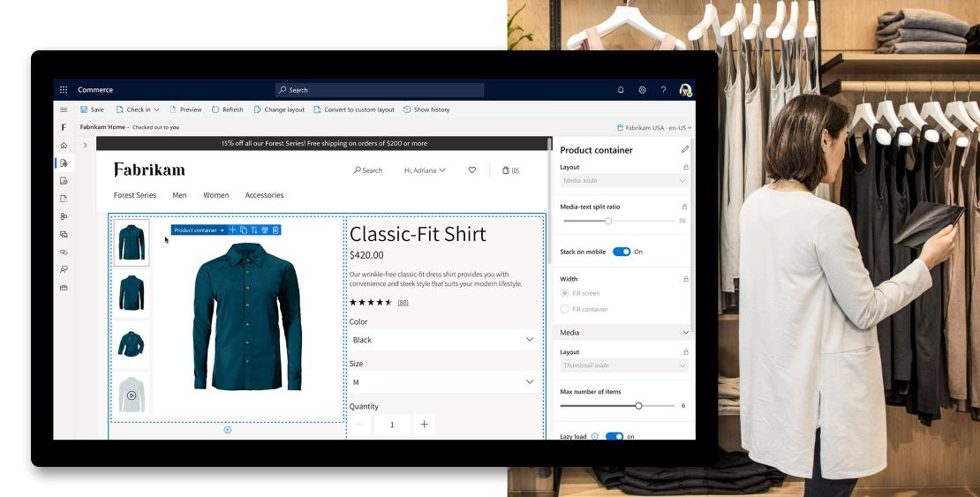
Task: Click pencil edit icon beside Product container title
Action: pyautogui.click(x=685, y=149)
